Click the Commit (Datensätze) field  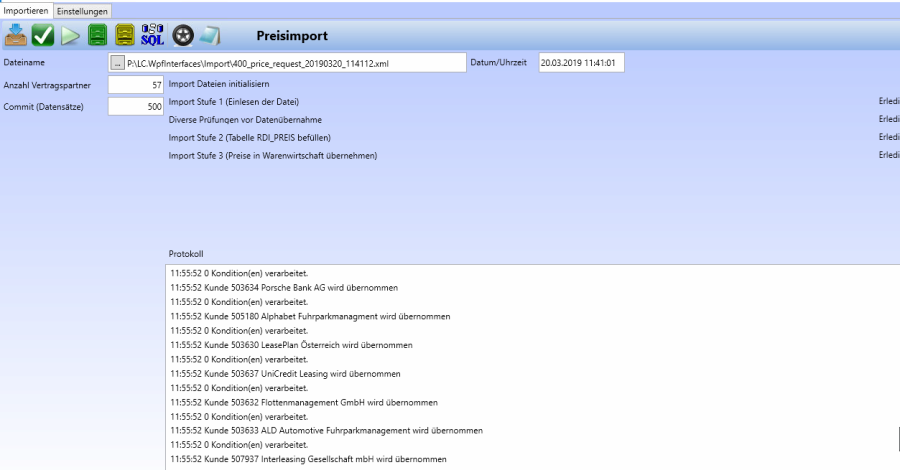point(136,106)
